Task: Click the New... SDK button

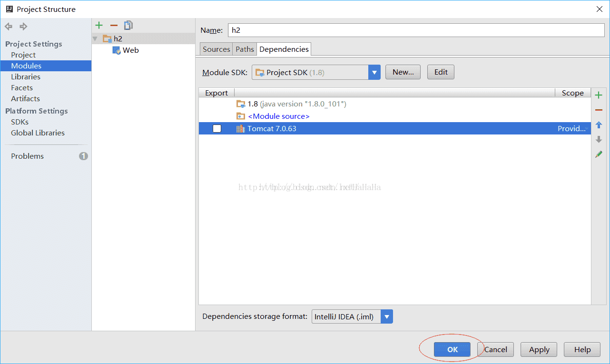Action: pos(403,72)
